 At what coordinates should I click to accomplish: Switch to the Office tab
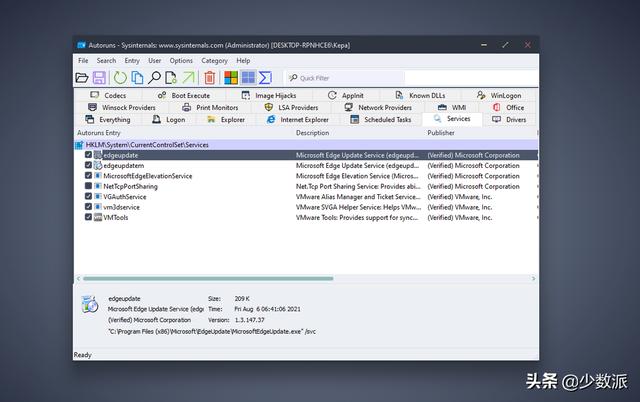point(508,107)
